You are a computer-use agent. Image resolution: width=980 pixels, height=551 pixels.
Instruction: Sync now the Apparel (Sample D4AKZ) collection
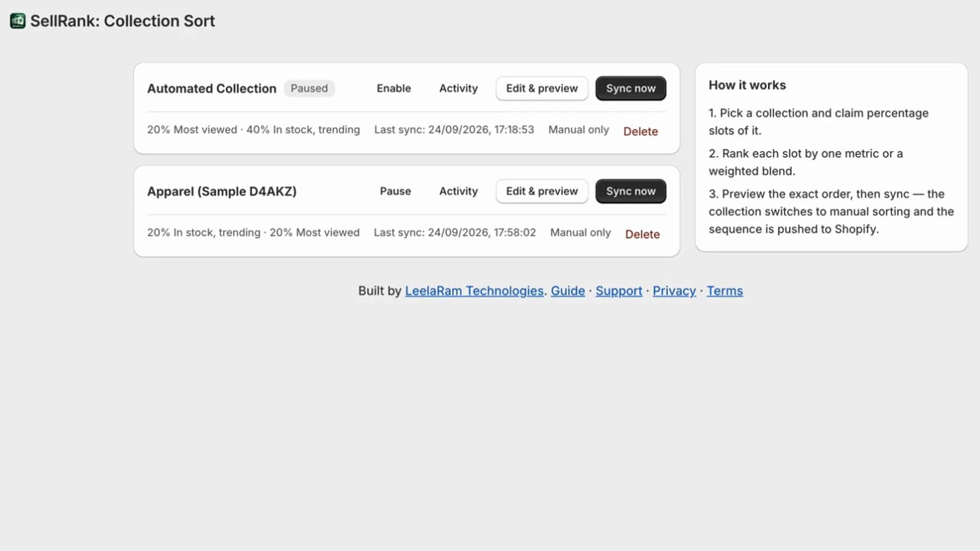coord(631,191)
